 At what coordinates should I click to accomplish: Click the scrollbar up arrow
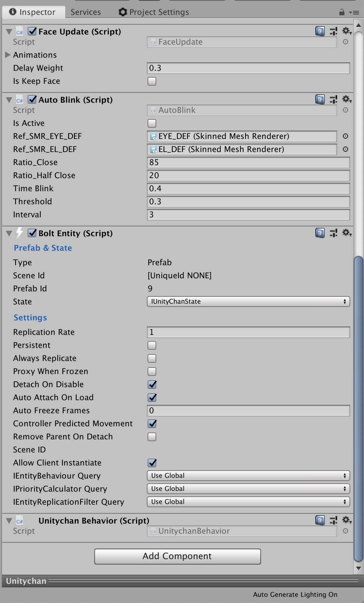(359, 25)
